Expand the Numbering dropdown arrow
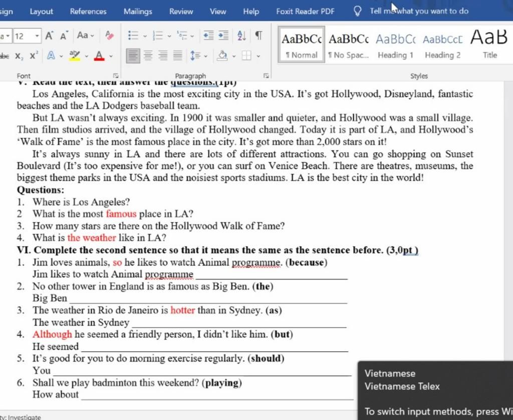513x420 pixels. (169, 36)
